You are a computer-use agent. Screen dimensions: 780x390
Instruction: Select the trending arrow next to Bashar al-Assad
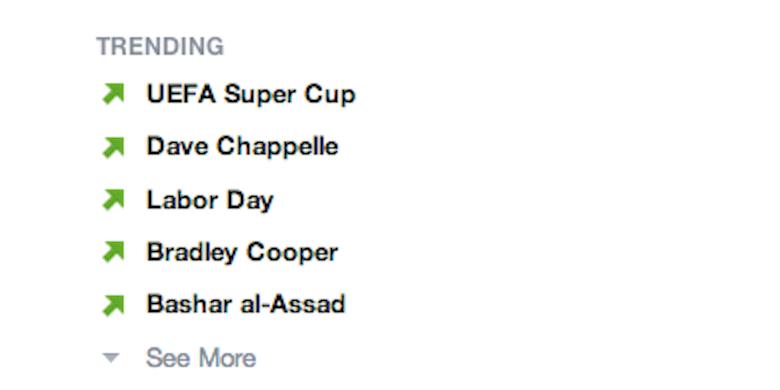[x=113, y=305]
